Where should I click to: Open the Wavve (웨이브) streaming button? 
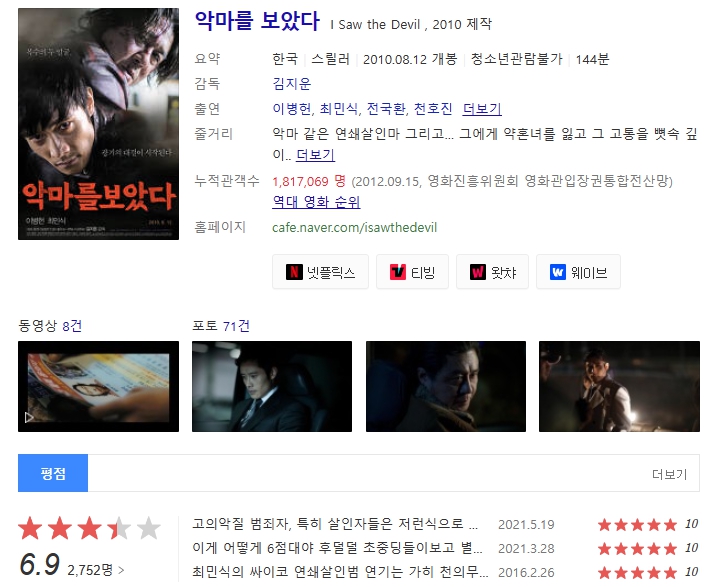[x=578, y=272]
